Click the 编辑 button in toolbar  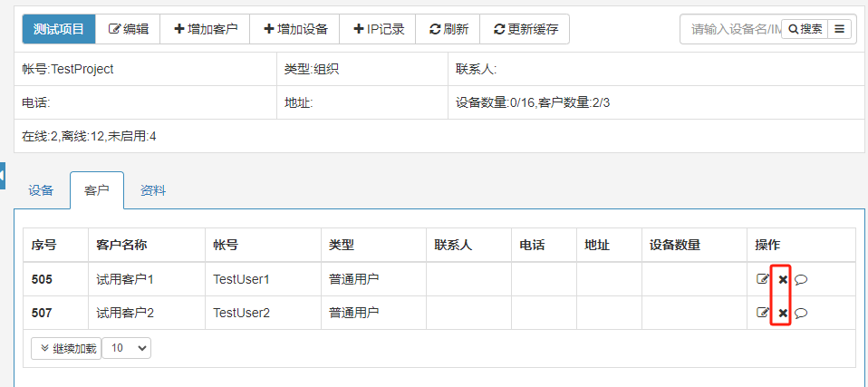coord(128,29)
